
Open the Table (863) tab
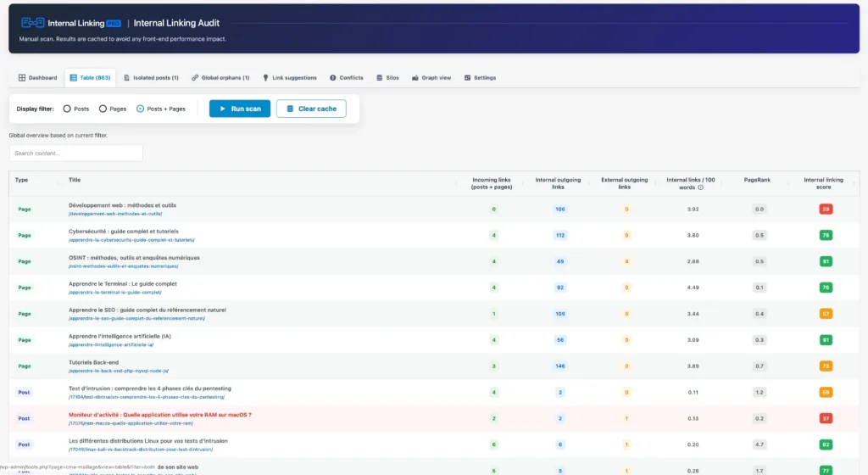click(x=90, y=77)
